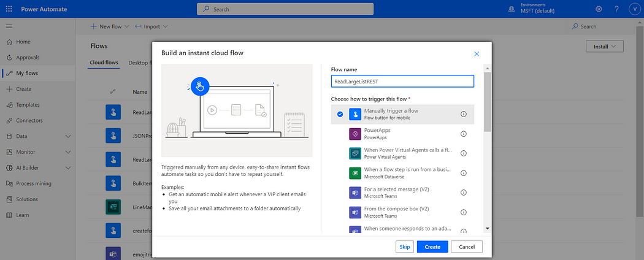
Task: Open the Import dropdown
Action: pos(151,26)
